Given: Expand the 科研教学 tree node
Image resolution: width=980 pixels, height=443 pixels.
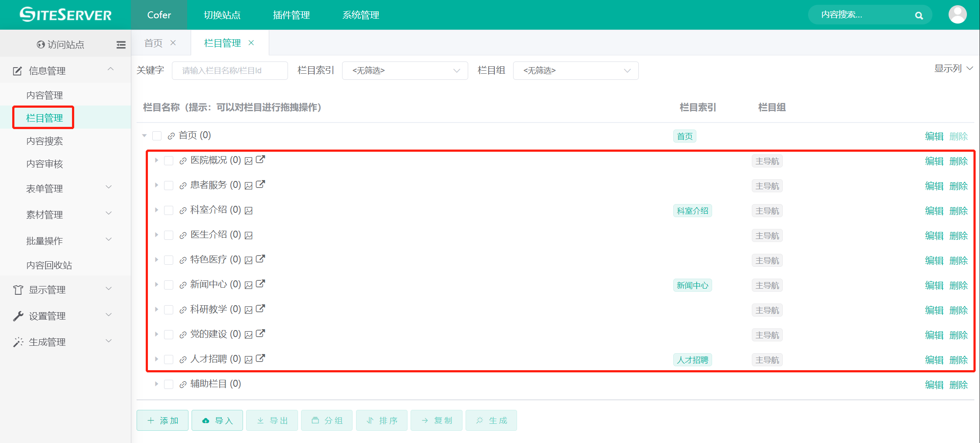Looking at the screenshot, I should coord(156,310).
